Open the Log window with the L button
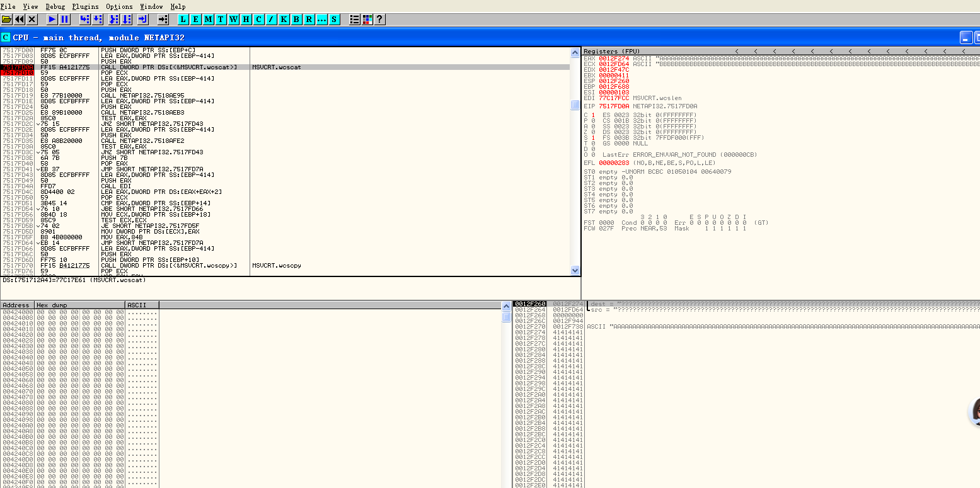The width and height of the screenshot is (980, 488). [183, 20]
